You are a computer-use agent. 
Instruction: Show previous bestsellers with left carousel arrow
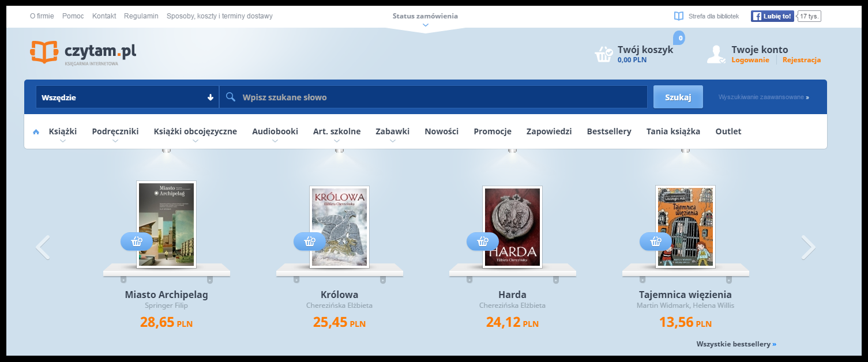[x=43, y=247]
